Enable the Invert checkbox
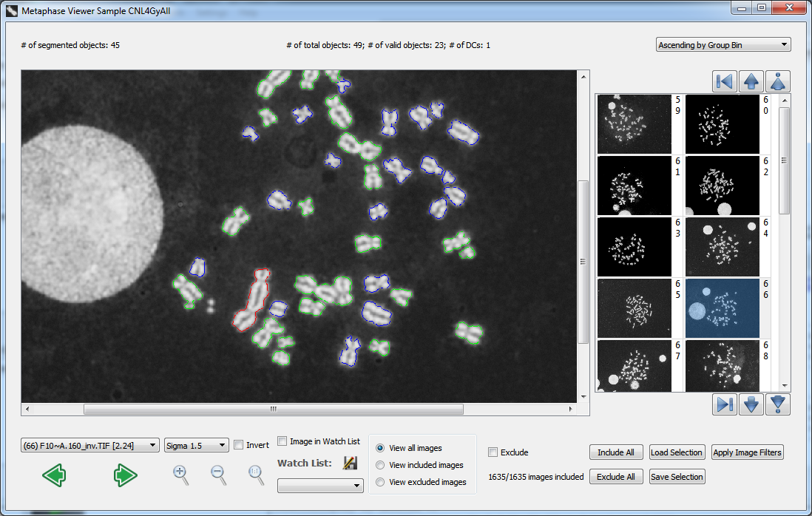812x516 pixels. pos(238,445)
